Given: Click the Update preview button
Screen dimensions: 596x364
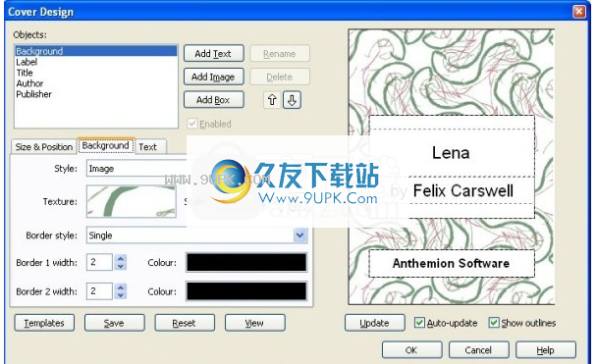Looking at the screenshot, I should coord(375,323).
